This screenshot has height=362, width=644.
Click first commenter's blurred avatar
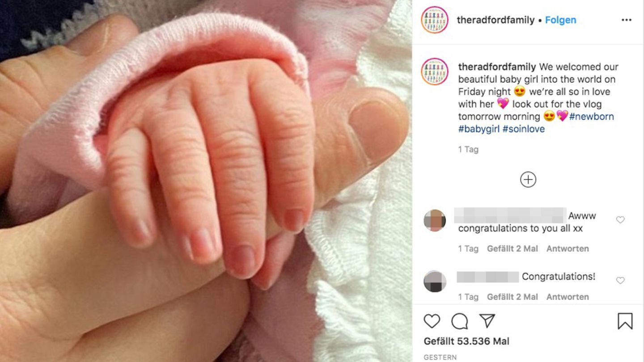point(435,220)
